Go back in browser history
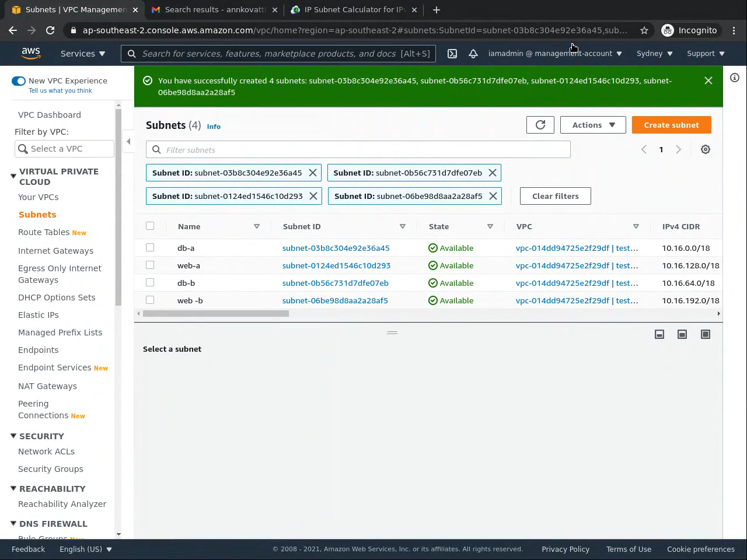747x560 pixels. pyautogui.click(x=13, y=30)
